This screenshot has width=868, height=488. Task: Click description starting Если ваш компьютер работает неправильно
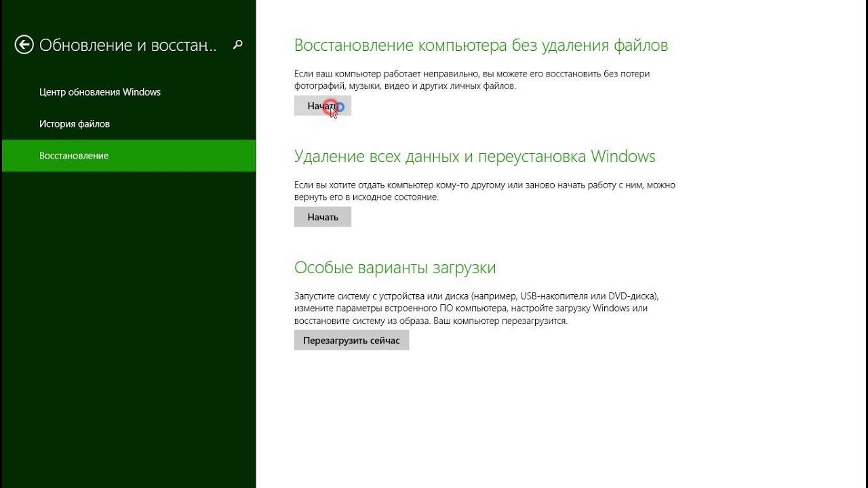click(472, 80)
